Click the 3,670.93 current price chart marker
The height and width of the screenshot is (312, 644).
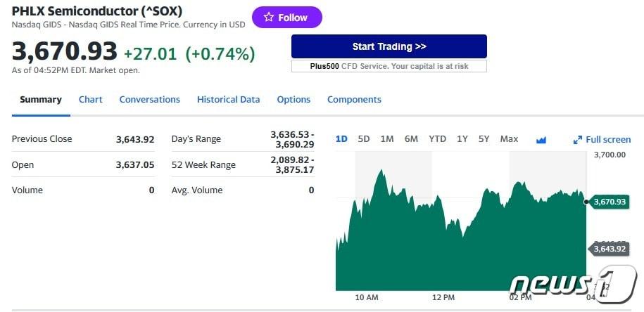pyautogui.click(x=609, y=202)
